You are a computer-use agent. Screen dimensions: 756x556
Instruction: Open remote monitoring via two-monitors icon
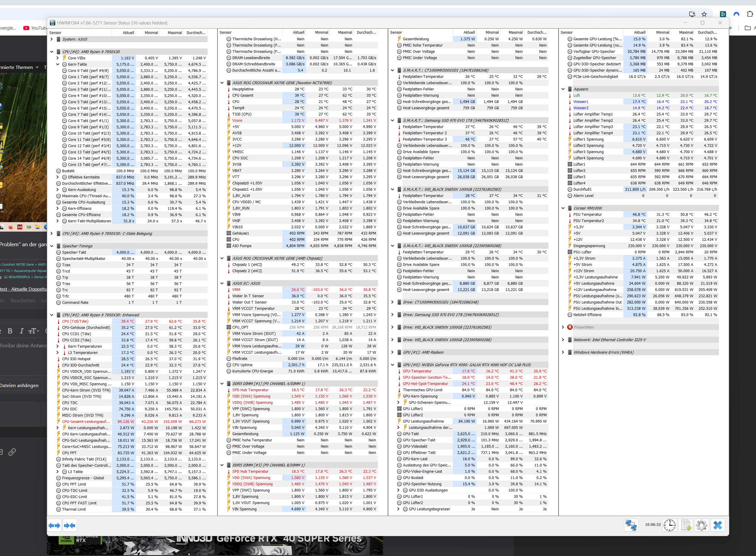click(x=631, y=525)
